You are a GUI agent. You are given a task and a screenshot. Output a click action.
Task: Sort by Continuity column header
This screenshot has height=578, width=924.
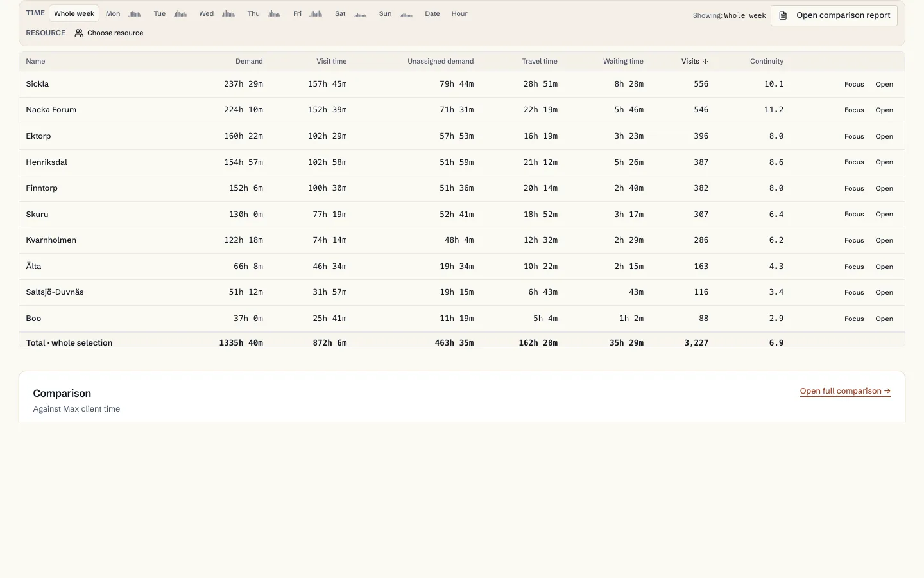click(767, 62)
